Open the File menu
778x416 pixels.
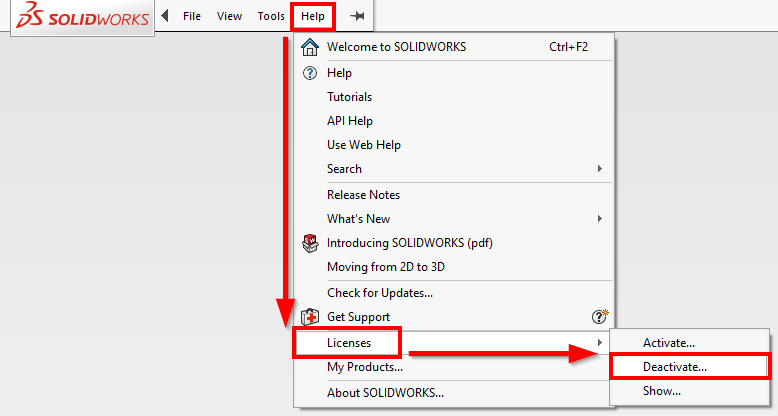tap(192, 17)
